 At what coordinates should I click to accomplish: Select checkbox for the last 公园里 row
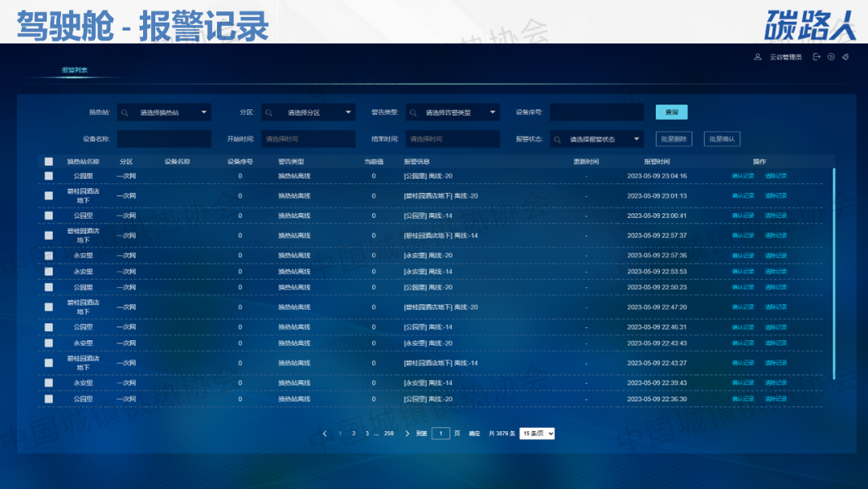pyautogui.click(x=49, y=399)
